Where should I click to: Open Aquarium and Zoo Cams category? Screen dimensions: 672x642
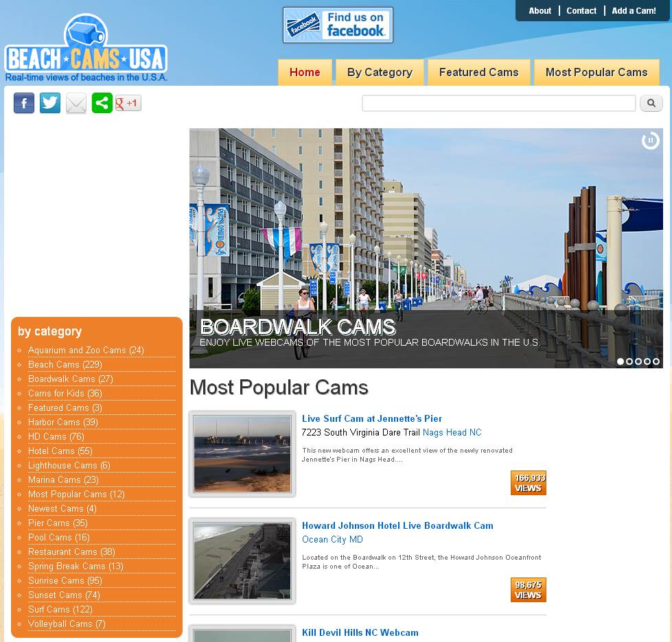pyautogui.click(x=86, y=350)
